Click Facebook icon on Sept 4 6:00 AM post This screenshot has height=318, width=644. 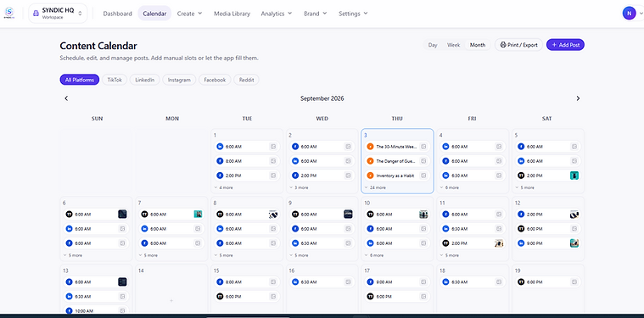pyautogui.click(x=445, y=161)
